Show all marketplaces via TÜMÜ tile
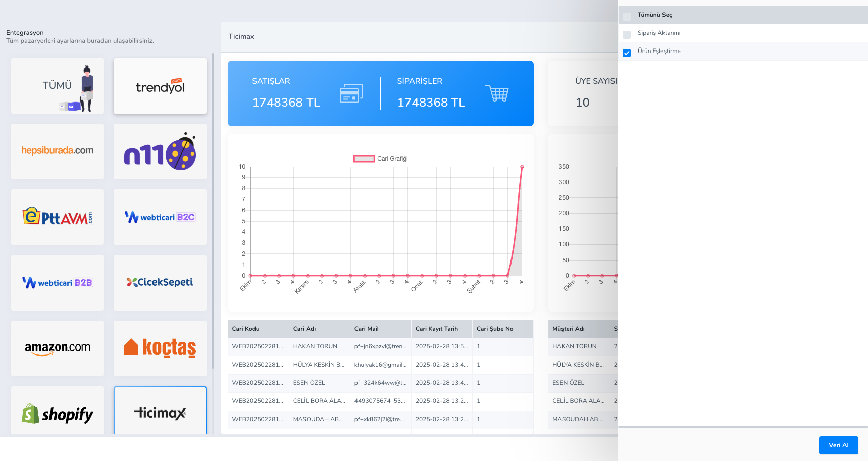This screenshot has width=868, height=461. 57,86
